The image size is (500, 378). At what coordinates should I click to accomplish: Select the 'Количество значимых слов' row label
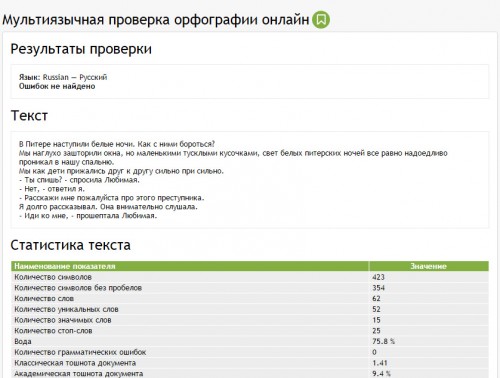63,320
